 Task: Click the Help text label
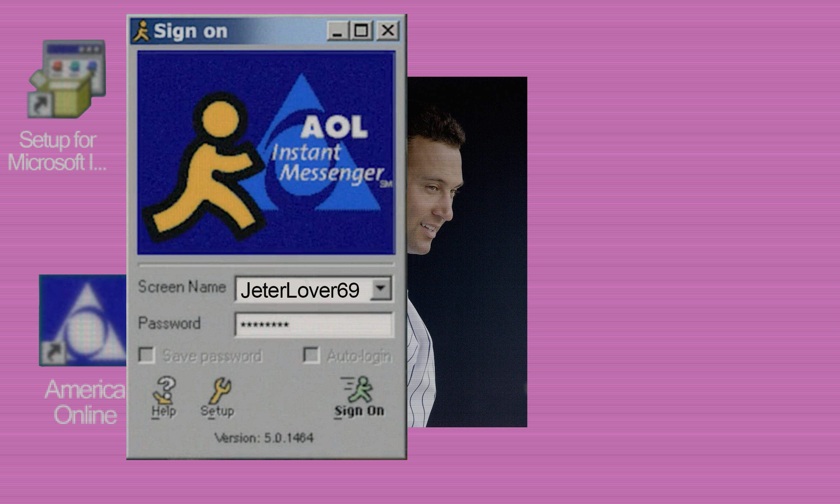click(x=164, y=411)
